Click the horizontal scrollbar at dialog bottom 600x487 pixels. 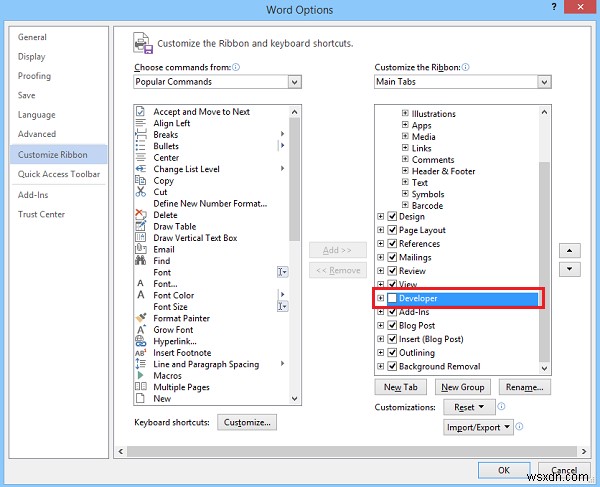(351, 451)
